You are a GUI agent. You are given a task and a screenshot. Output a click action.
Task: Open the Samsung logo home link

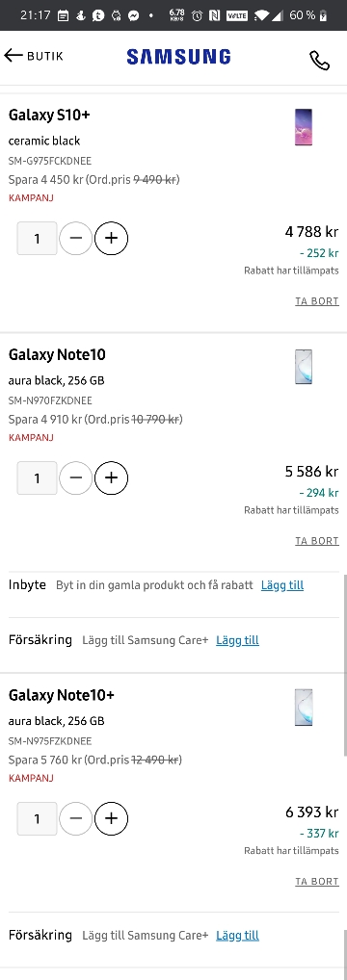click(x=178, y=58)
